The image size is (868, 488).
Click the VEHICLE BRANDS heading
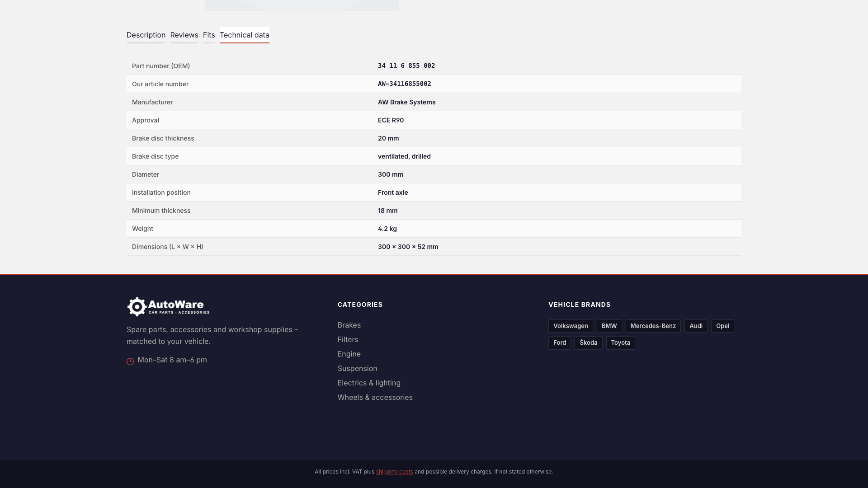click(x=580, y=305)
